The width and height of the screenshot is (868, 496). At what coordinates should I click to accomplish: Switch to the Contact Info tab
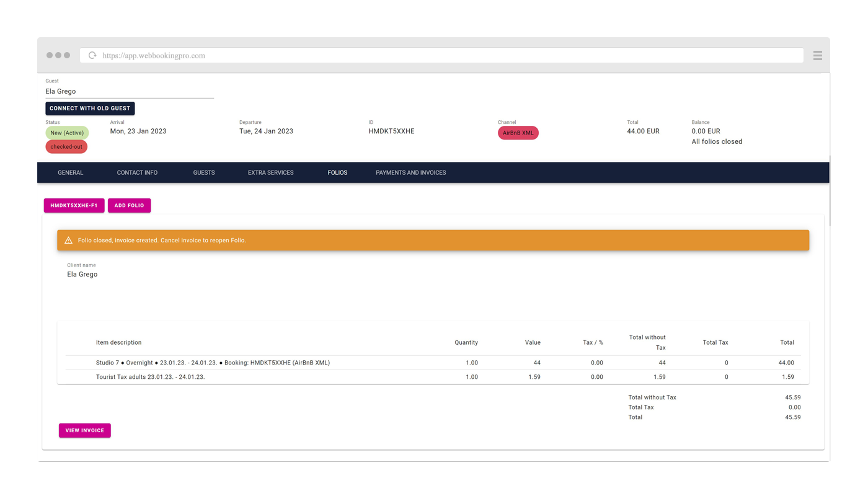click(x=137, y=172)
